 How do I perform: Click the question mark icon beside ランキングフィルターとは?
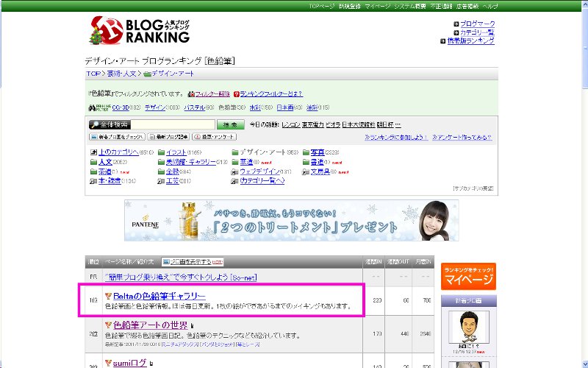[x=236, y=94]
